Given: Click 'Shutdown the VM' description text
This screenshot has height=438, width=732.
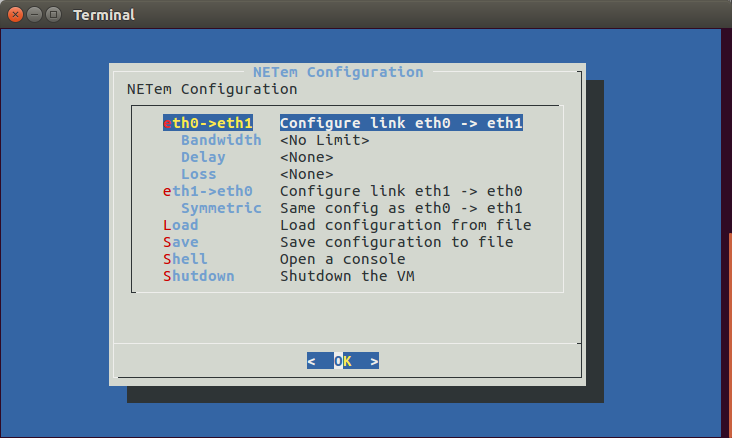Looking at the screenshot, I should pos(347,276).
